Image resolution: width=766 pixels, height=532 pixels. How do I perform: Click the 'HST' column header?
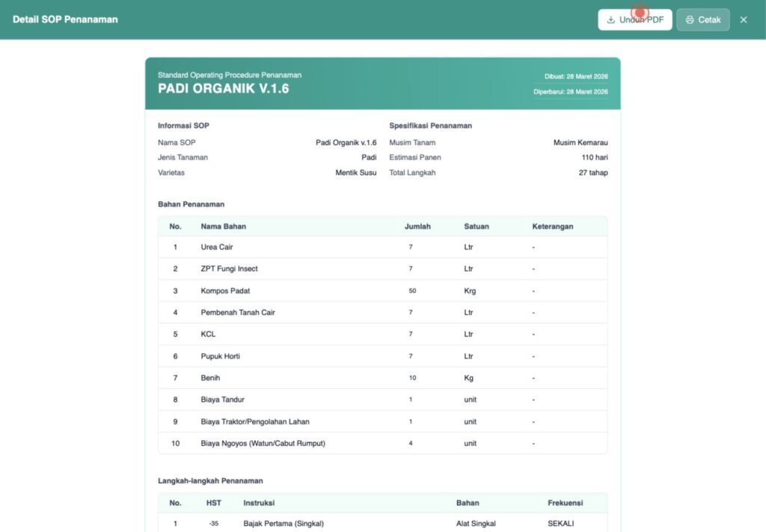point(213,503)
